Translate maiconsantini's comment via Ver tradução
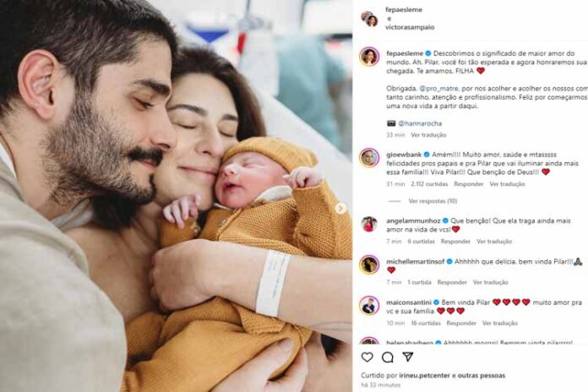 (x=499, y=323)
